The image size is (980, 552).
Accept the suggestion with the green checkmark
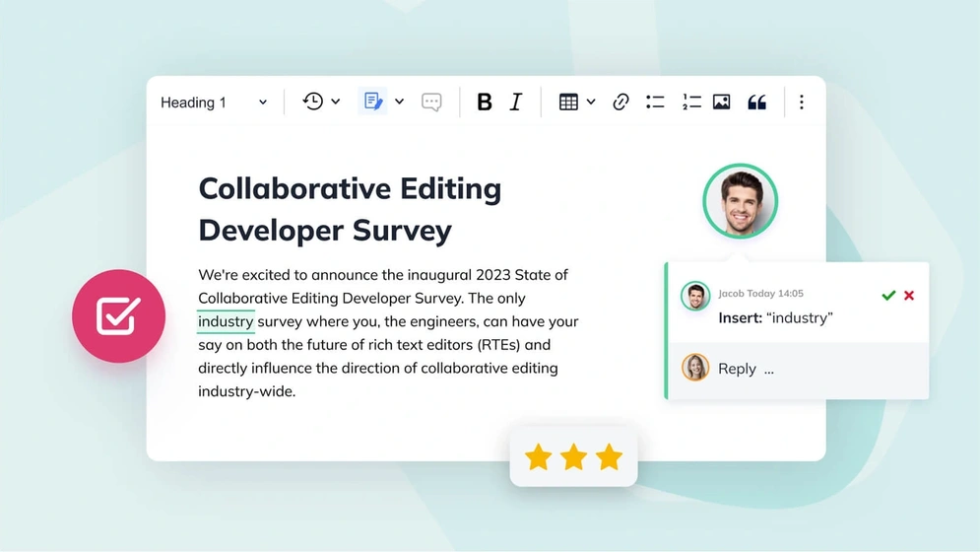coord(888,296)
